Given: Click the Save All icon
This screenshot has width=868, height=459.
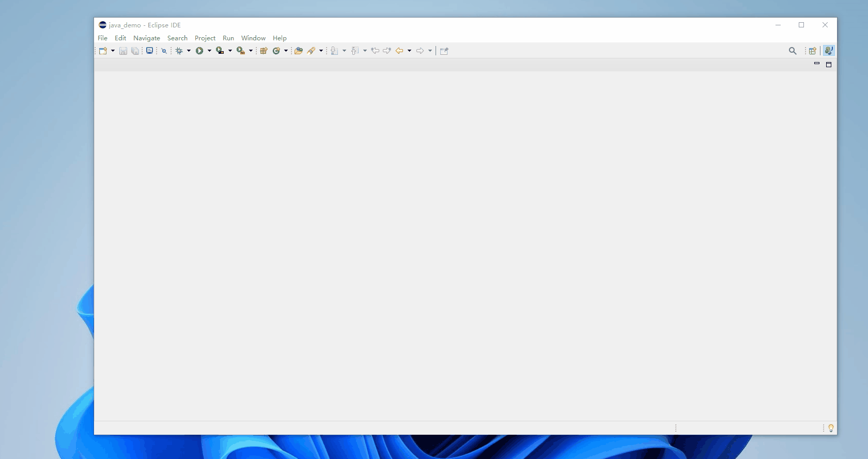Looking at the screenshot, I should click(135, 51).
